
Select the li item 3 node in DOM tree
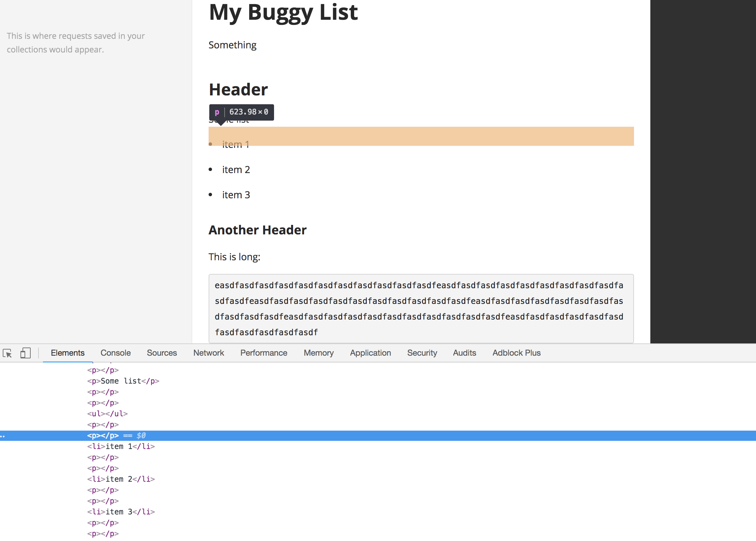click(120, 512)
